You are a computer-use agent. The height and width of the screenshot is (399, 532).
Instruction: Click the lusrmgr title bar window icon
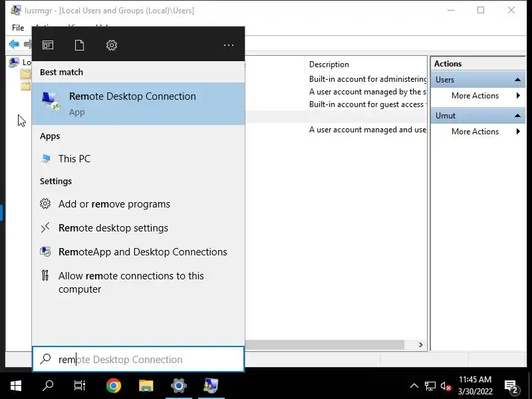click(x=15, y=10)
